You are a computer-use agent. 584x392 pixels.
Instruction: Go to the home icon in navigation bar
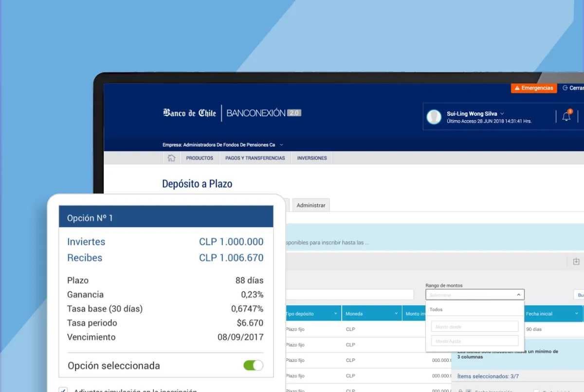[171, 158]
